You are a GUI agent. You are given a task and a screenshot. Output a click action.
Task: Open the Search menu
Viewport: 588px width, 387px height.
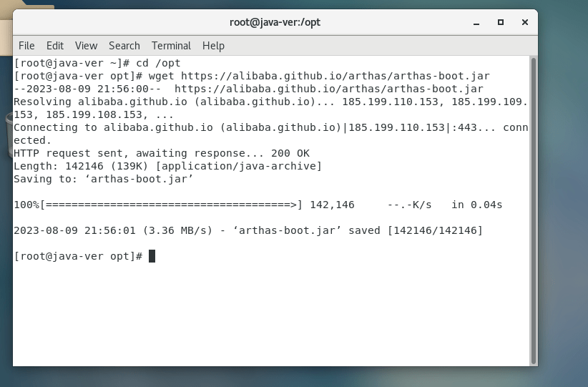124,46
